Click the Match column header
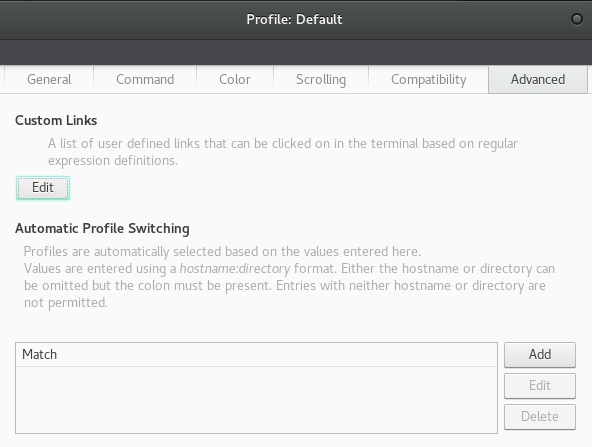592x447 pixels. tap(256, 355)
